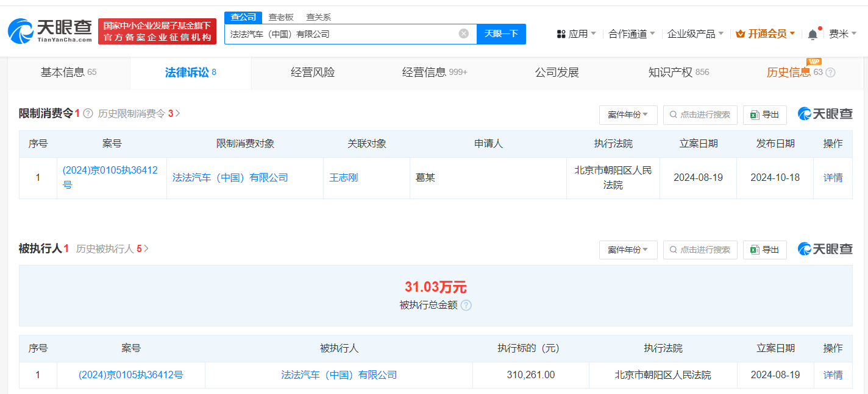The height and width of the screenshot is (394, 868).
Task: Switch to the 公司发展 tab
Action: click(557, 72)
